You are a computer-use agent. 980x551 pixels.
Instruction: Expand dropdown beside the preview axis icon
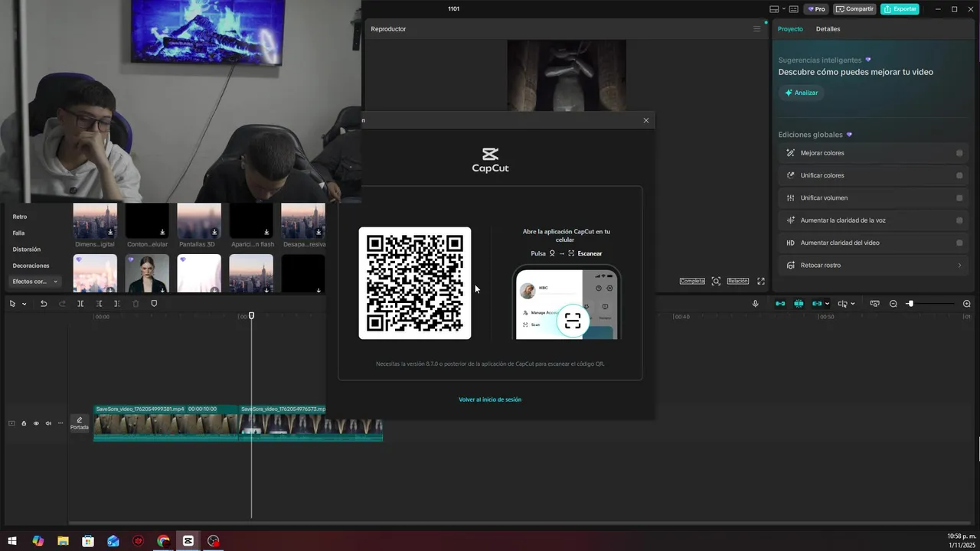click(853, 304)
